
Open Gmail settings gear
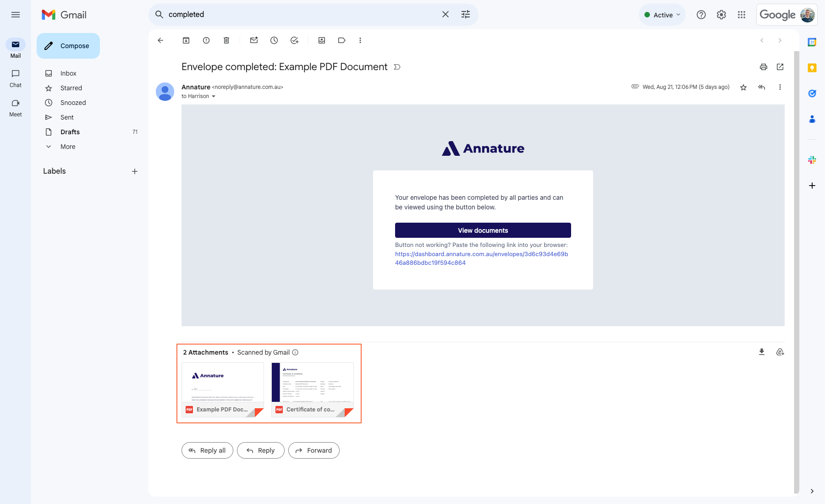pos(721,15)
